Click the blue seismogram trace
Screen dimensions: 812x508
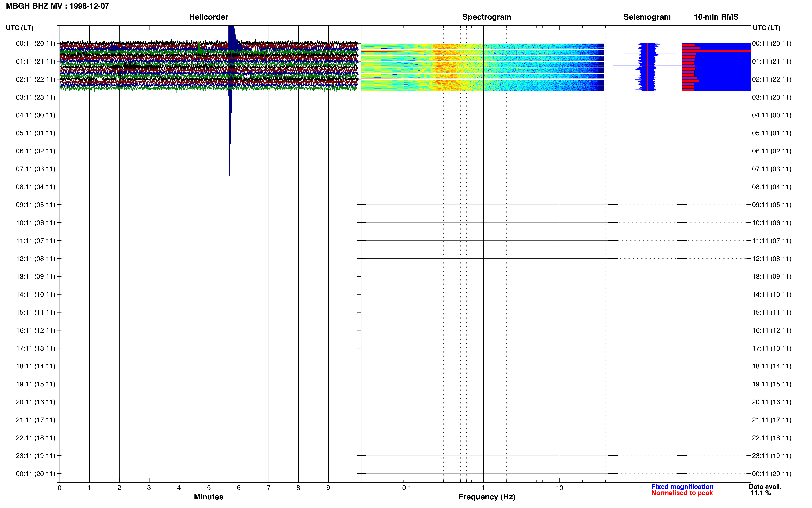point(647,67)
